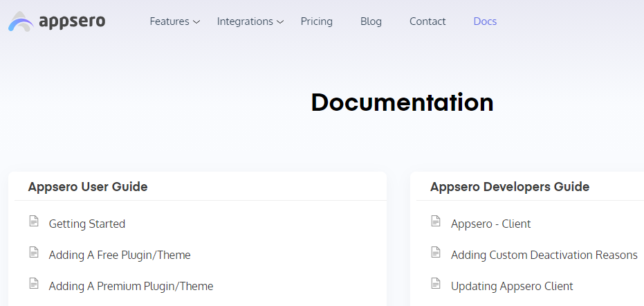Click the Appsero logo icon
644x306 pixels.
21,21
